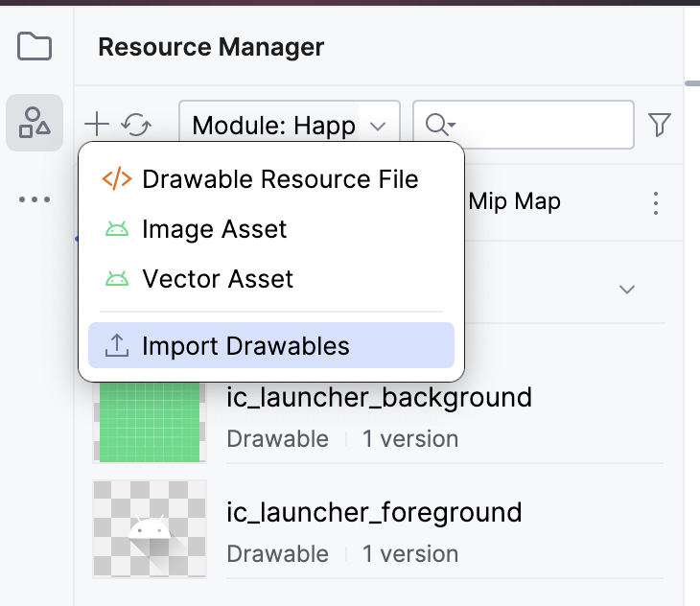
Task: Click the ic_launcher_foreground resource name
Action: point(374,512)
